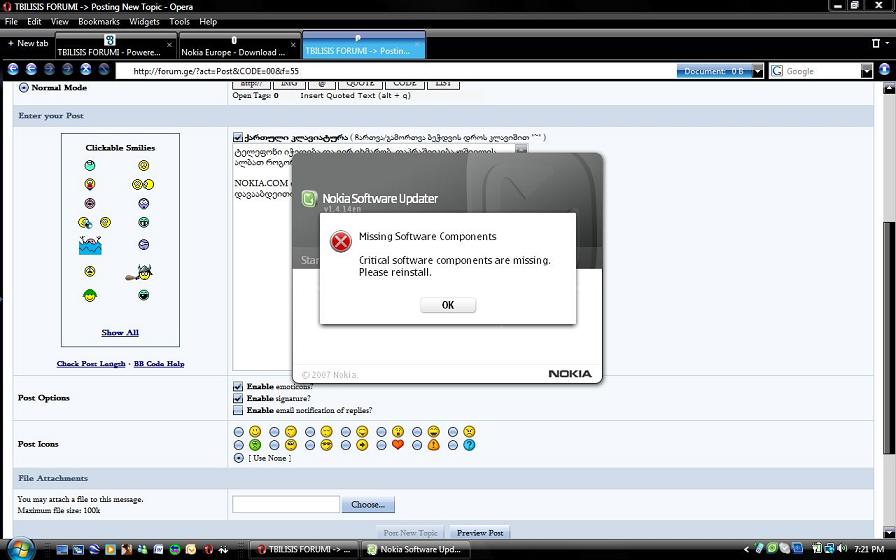The width and height of the screenshot is (896, 560).
Task: Insert the pirate witch smiley on broom
Action: pyautogui.click(x=140, y=273)
